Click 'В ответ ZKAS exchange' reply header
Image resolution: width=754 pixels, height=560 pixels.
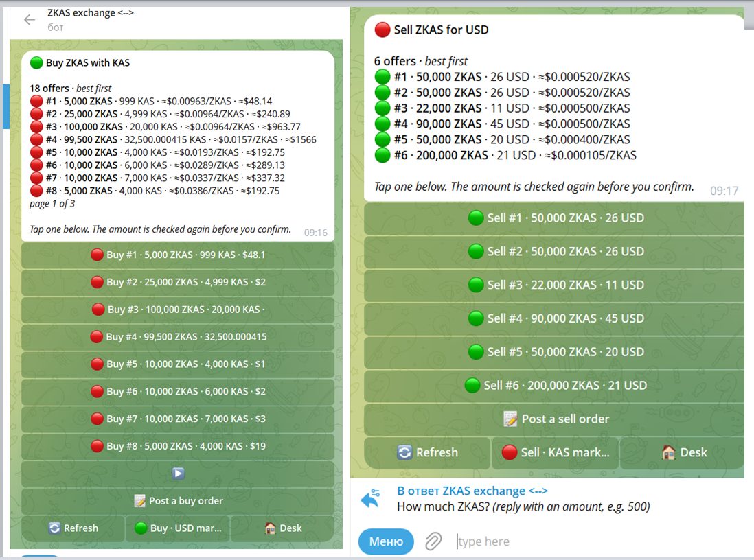[472, 491]
